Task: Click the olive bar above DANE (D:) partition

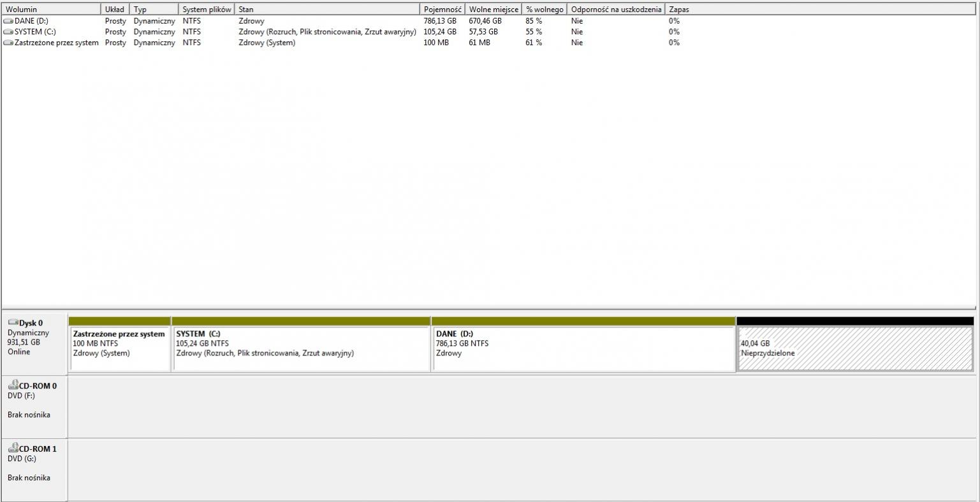Action: [x=583, y=321]
